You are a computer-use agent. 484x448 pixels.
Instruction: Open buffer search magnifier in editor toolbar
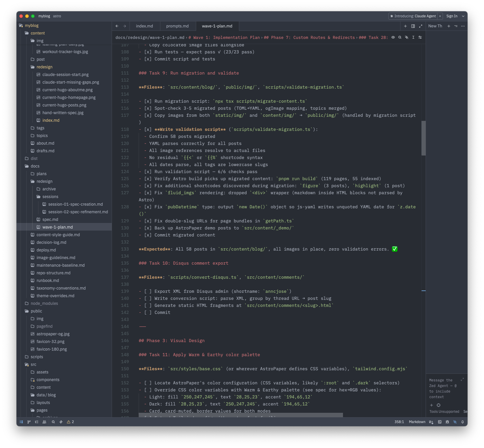point(400,38)
